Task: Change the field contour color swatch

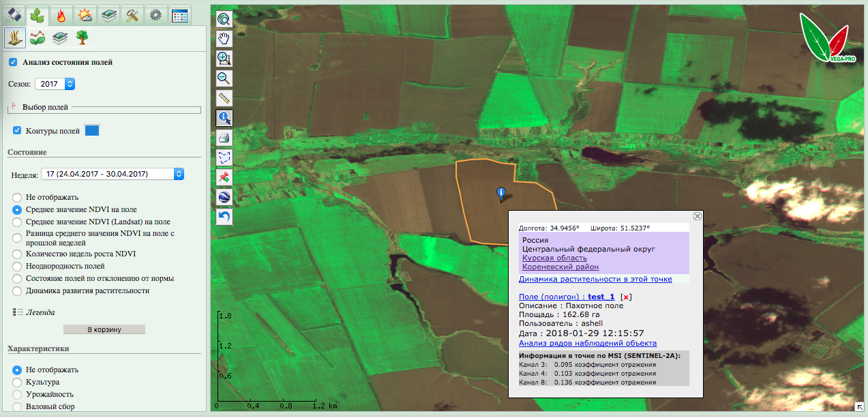Action: click(91, 130)
